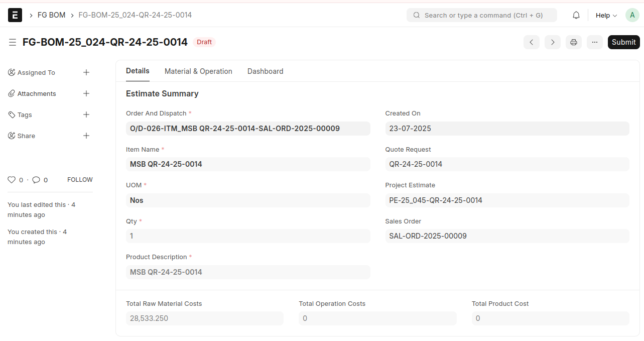Viewport: 644px width, 341px height.
Task: Click the comment bubble icon
Action: tap(36, 180)
